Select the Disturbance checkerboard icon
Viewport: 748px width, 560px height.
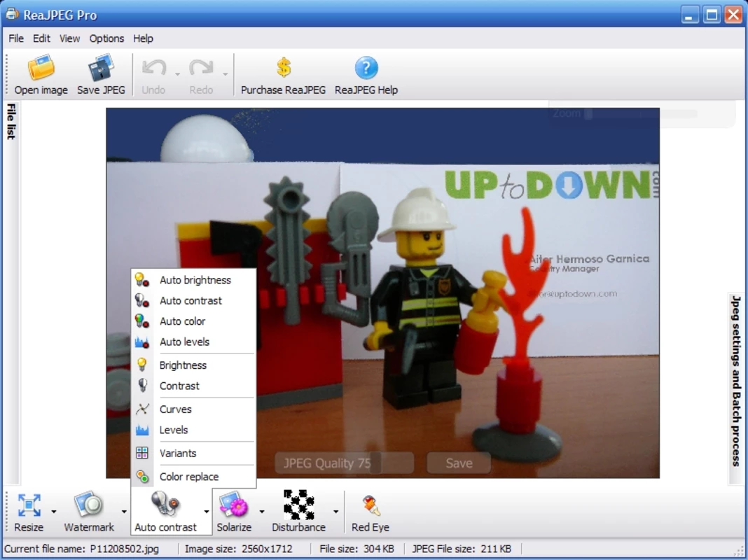(x=298, y=505)
